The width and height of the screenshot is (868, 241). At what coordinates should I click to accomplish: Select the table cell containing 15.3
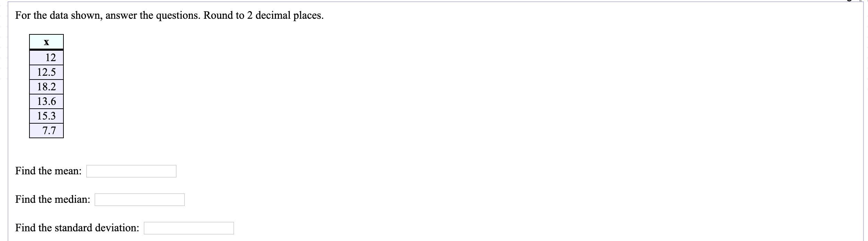click(46, 116)
